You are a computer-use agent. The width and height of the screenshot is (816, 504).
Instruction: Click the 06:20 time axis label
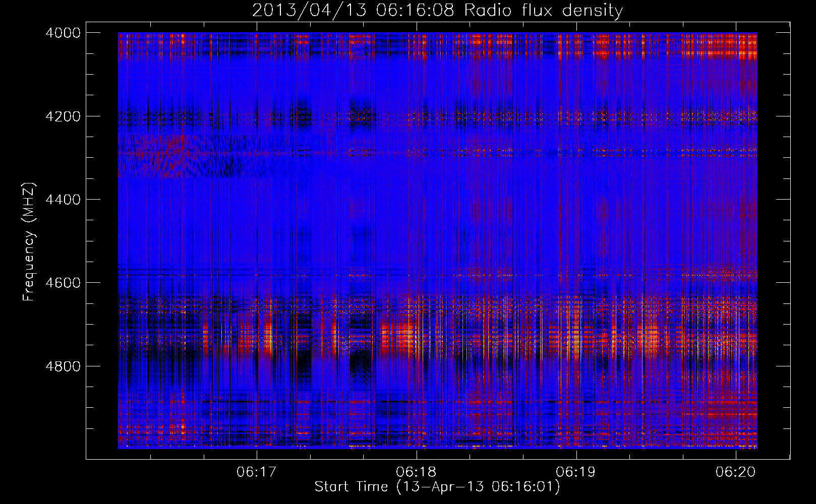click(x=736, y=472)
